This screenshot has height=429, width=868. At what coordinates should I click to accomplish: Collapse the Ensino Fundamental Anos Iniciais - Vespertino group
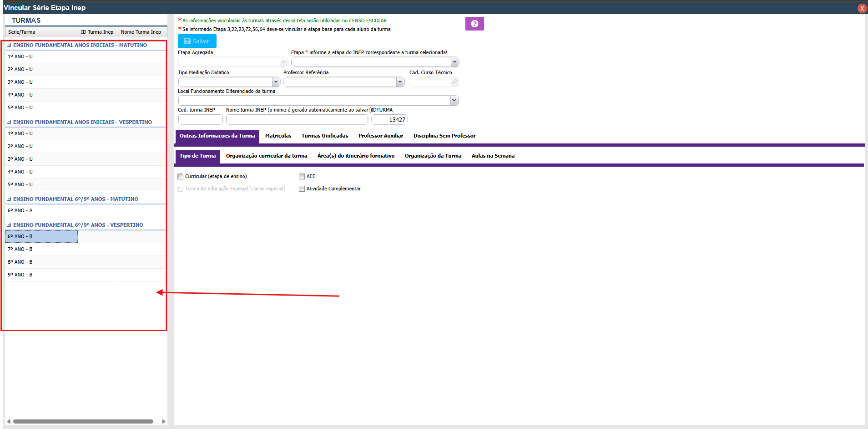pos(9,122)
